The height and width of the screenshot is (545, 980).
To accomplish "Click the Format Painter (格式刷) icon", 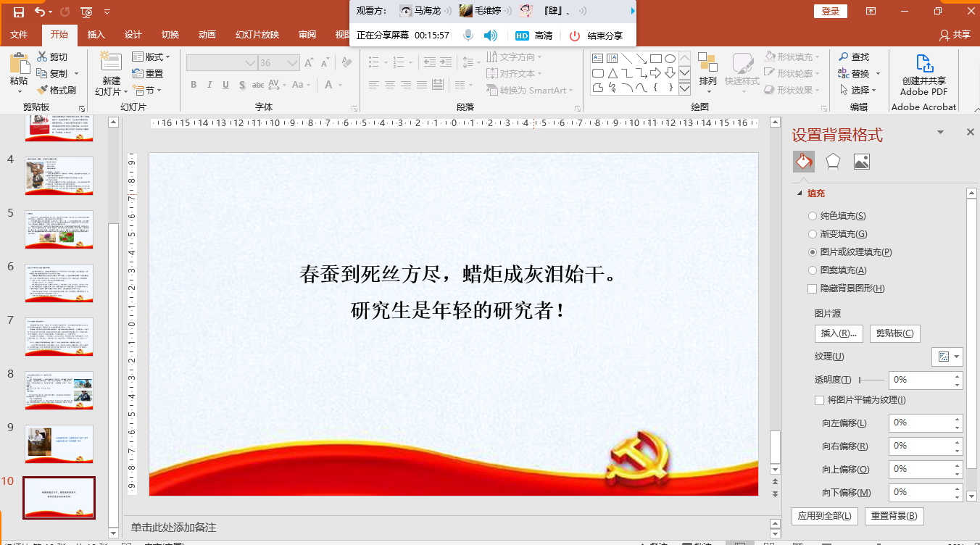I will (x=42, y=91).
